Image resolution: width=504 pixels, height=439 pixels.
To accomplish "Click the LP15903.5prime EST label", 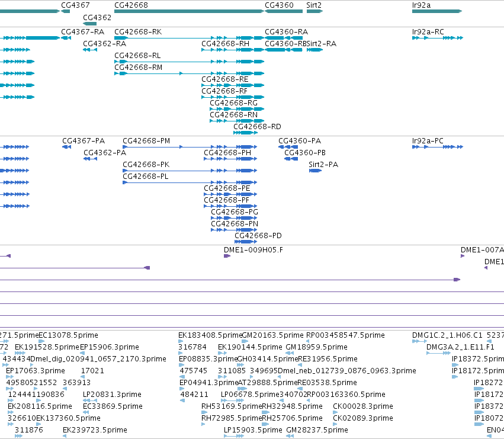I will point(253,430).
